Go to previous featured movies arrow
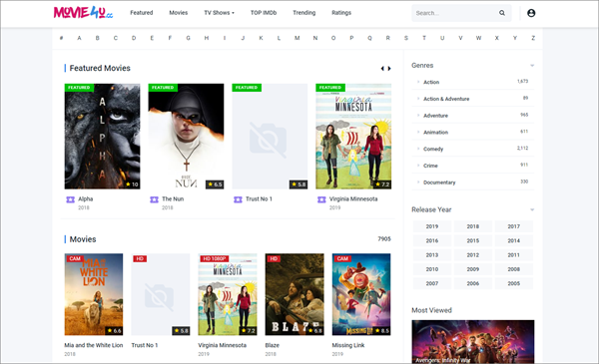 click(382, 68)
